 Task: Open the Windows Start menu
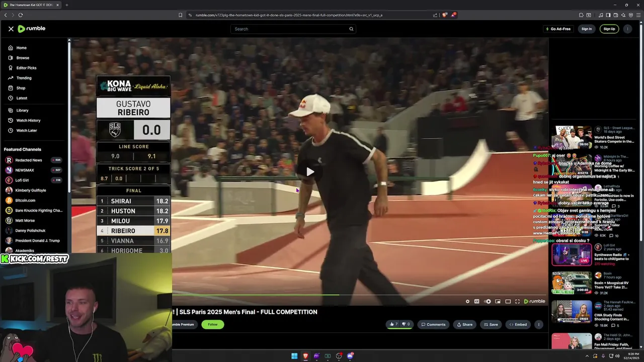point(294,356)
